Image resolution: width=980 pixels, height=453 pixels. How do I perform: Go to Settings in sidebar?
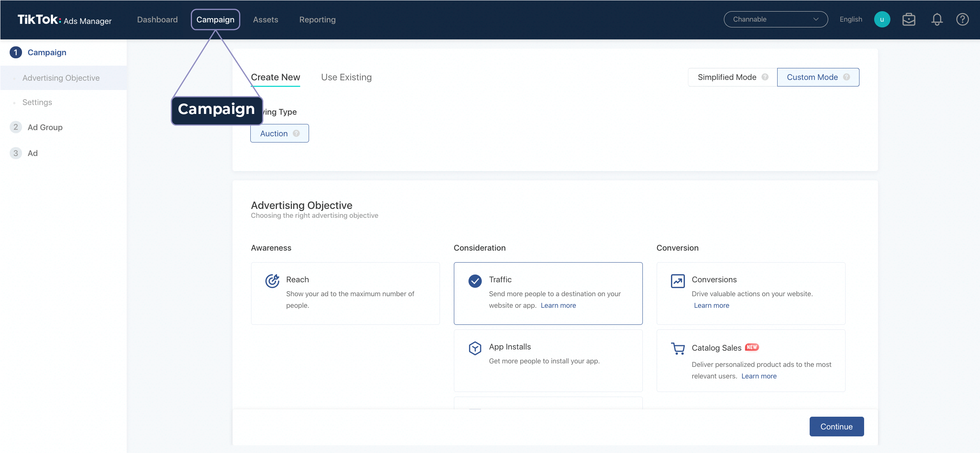(37, 102)
